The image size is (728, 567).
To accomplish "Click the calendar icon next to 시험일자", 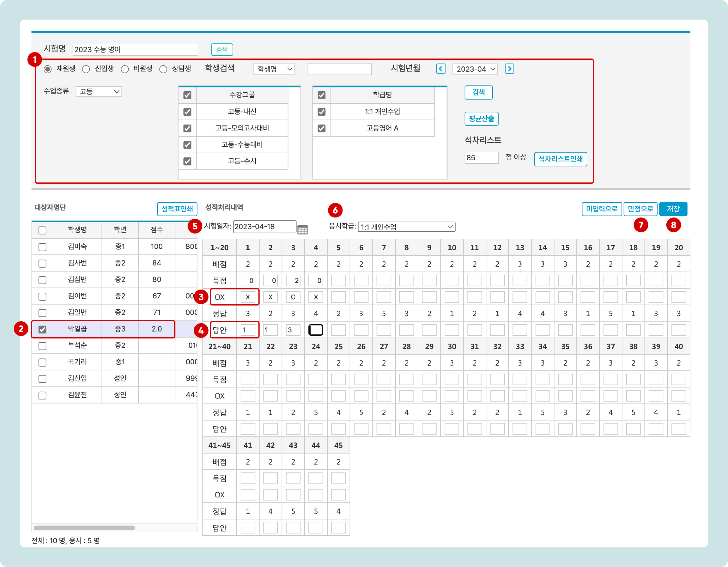I will tap(302, 229).
